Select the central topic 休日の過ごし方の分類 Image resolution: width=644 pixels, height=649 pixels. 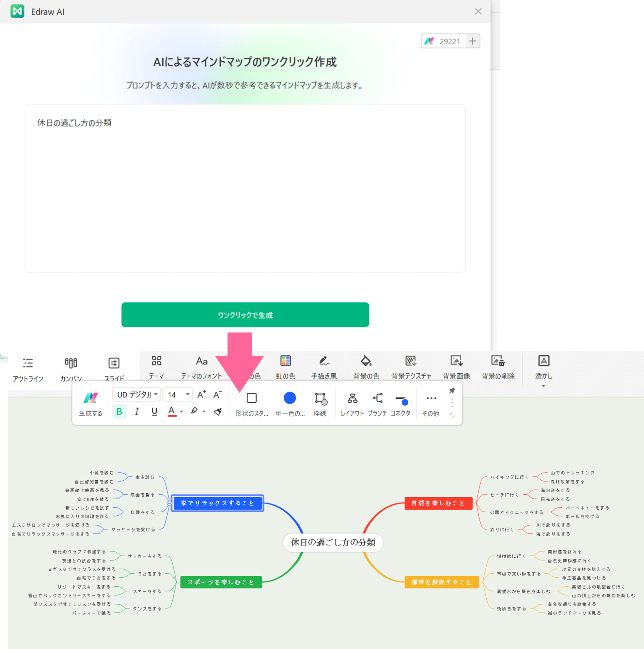[x=333, y=542]
